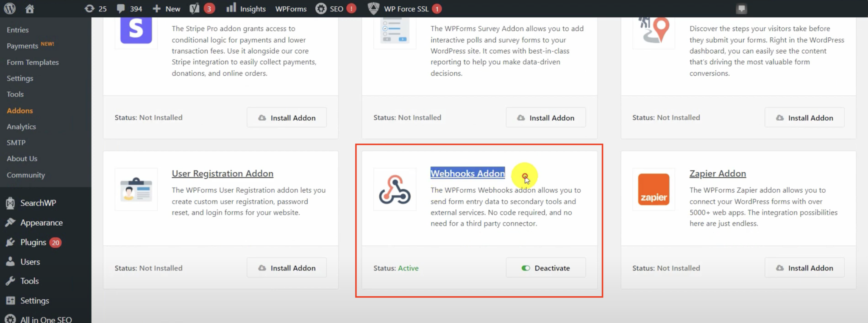Install the User Journey addon
Image resolution: width=868 pixels, height=323 pixels.
click(804, 118)
